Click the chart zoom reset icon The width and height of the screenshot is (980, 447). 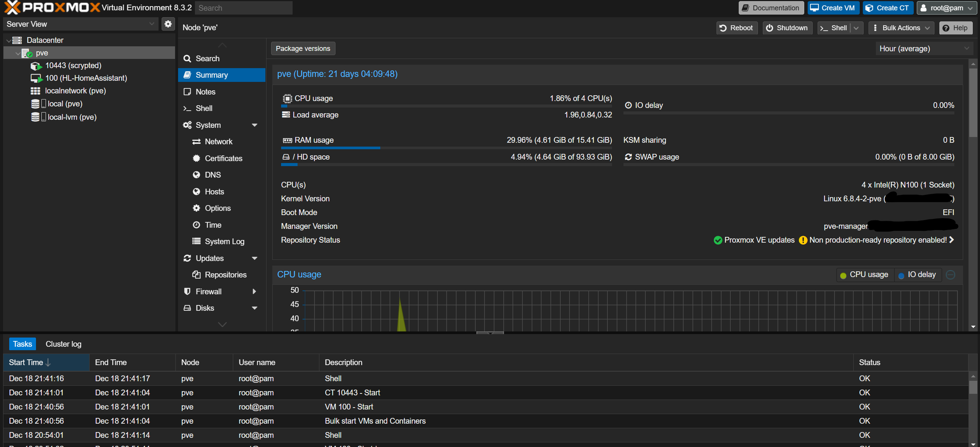pos(950,275)
